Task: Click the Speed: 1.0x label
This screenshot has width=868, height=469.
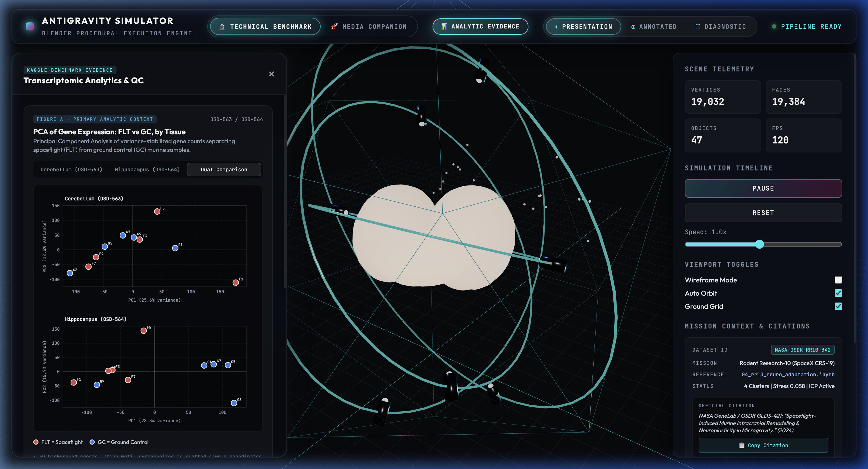Action: (706, 232)
